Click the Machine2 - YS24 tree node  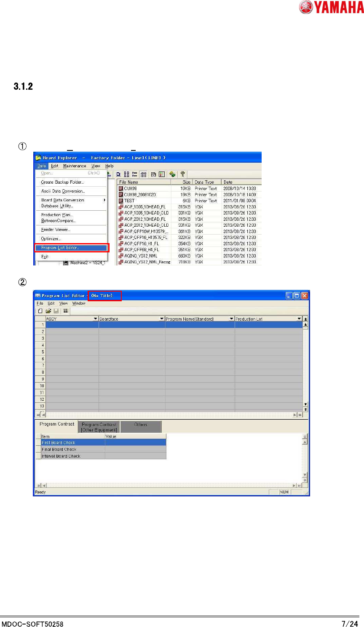pos(84,263)
